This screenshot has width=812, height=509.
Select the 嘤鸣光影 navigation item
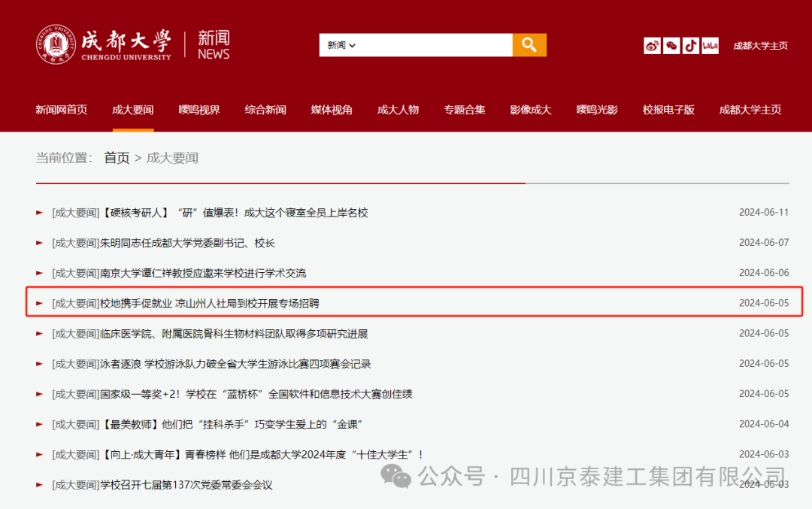pos(596,109)
